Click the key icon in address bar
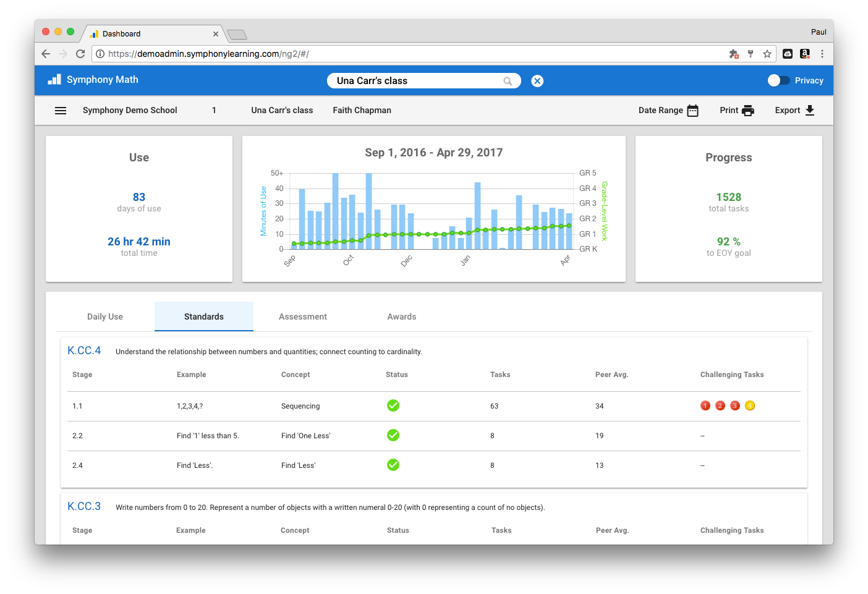Viewport: 868px width, 594px height. click(751, 54)
